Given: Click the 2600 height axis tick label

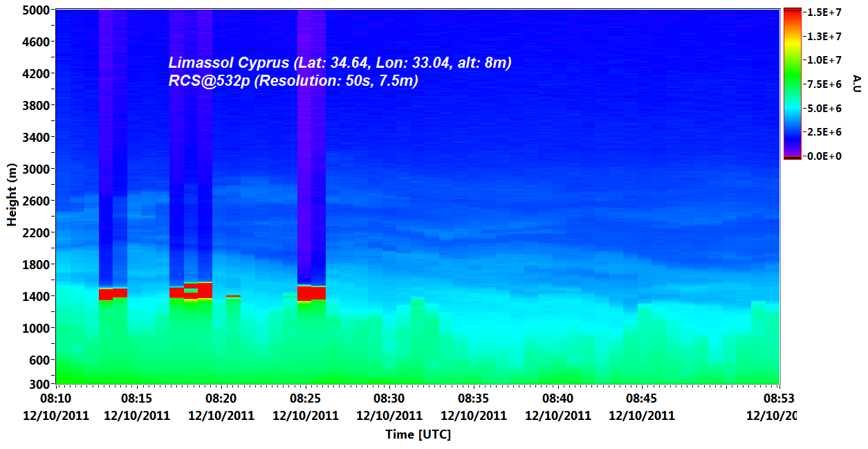Looking at the screenshot, I should pos(35,201).
